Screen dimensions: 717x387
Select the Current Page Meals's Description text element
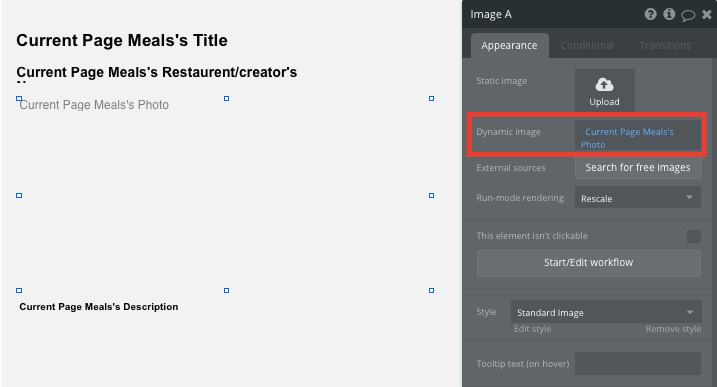click(x=99, y=306)
